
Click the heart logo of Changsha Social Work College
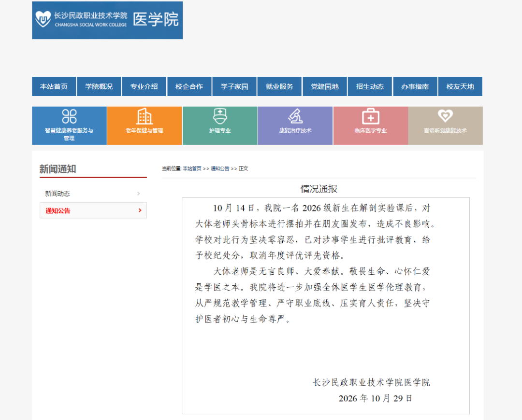point(43,19)
